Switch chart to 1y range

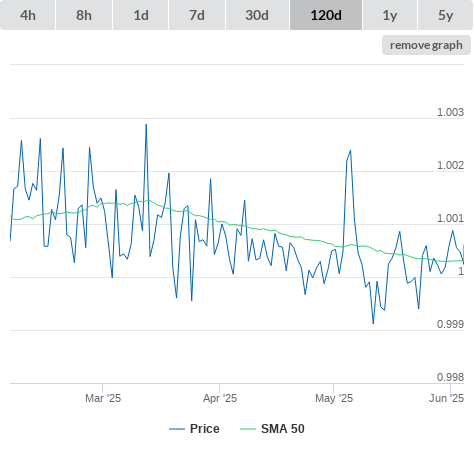click(x=390, y=15)
